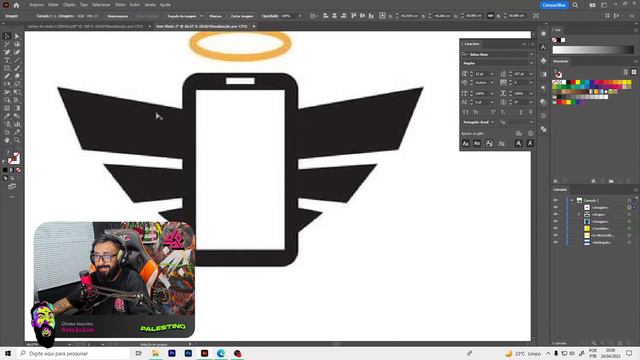
Task: Open the Objeto menu
Action: (69, 5)
